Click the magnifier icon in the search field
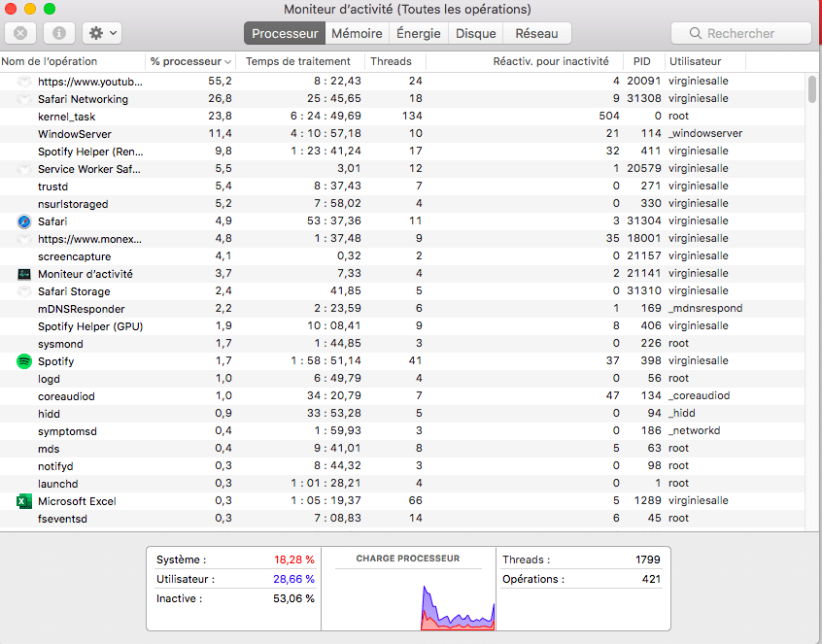822x644 pixels. [696, 33]
